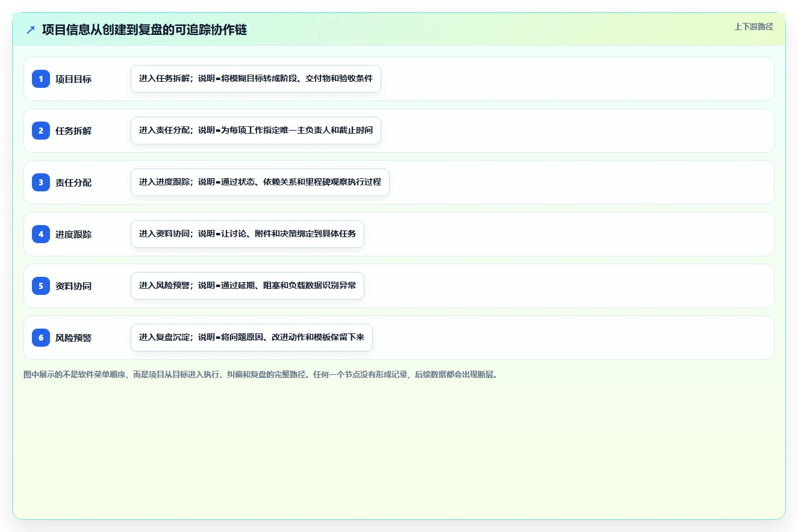Image resolution: width=798 pixels, height=532 pixels.
Task: Open the 进入复盘沉淀 description box
Action: coord(252,338)
